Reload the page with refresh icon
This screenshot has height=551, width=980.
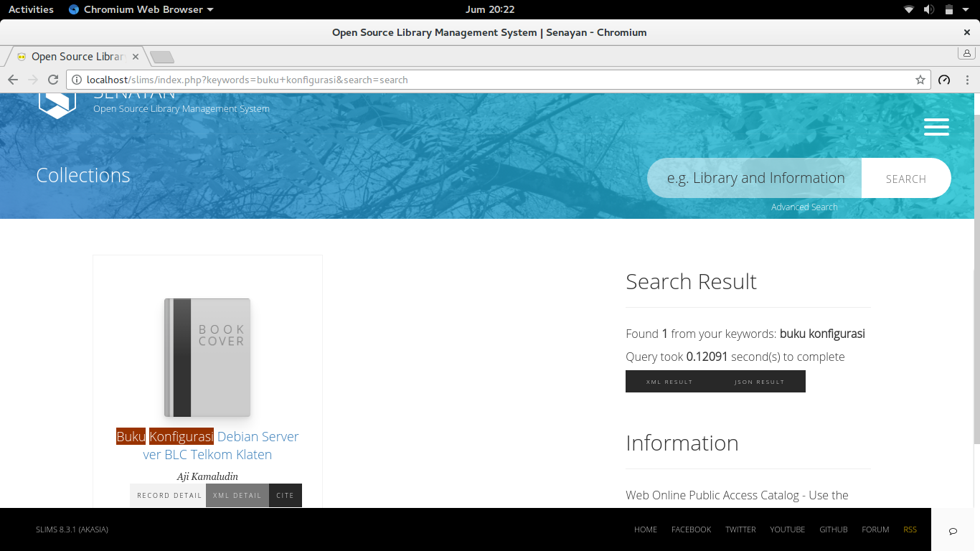tap(53, 80)
